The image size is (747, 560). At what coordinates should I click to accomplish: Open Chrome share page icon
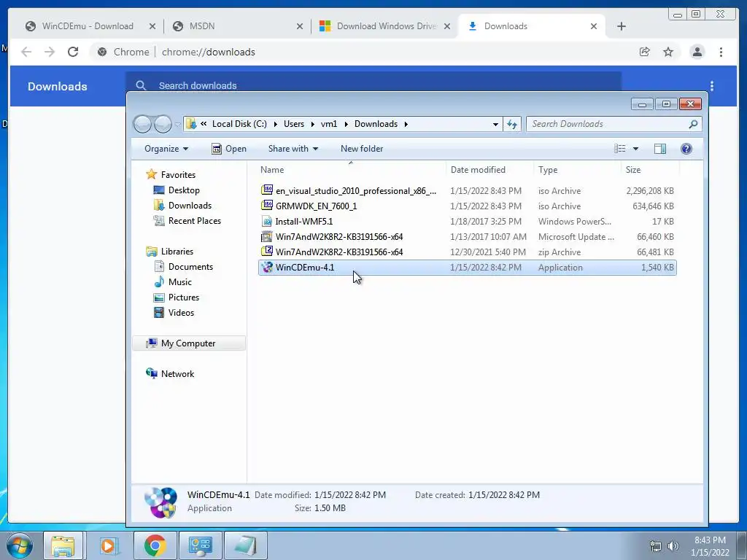(645, 52)
